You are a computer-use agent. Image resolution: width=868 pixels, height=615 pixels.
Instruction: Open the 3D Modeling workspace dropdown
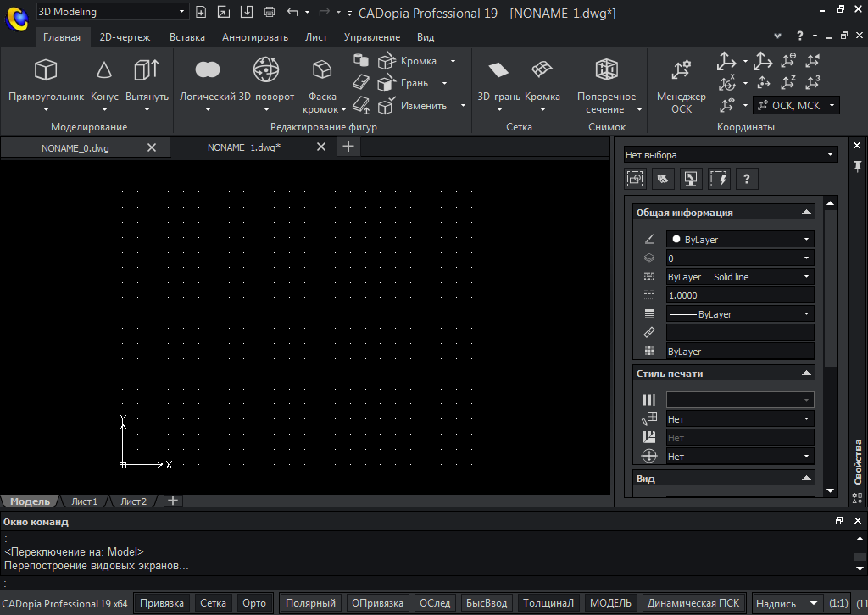pyautogui.click(x=113, y=12)
